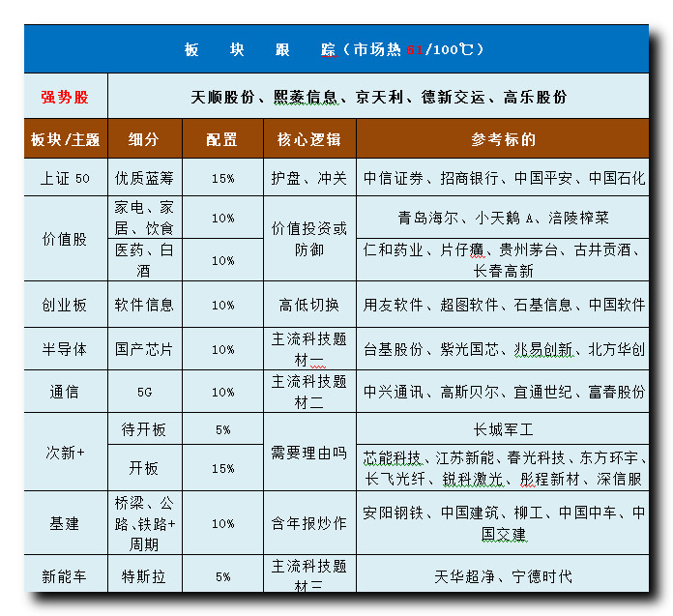Select the 细分 column header
This screenshot has height=616, width=673.
coord(144,139)
